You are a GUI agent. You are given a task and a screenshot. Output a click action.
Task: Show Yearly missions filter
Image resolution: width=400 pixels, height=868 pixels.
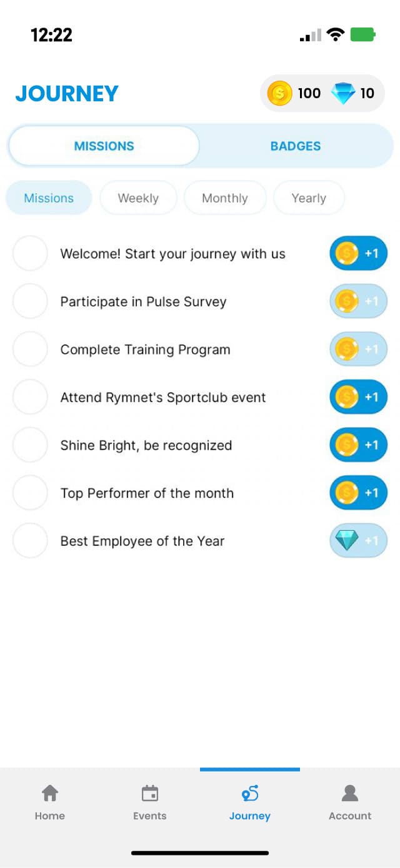coord(309,198)
